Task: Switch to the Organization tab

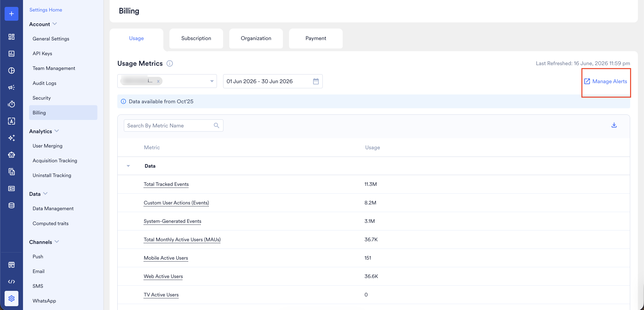Action: click(256, 38)
